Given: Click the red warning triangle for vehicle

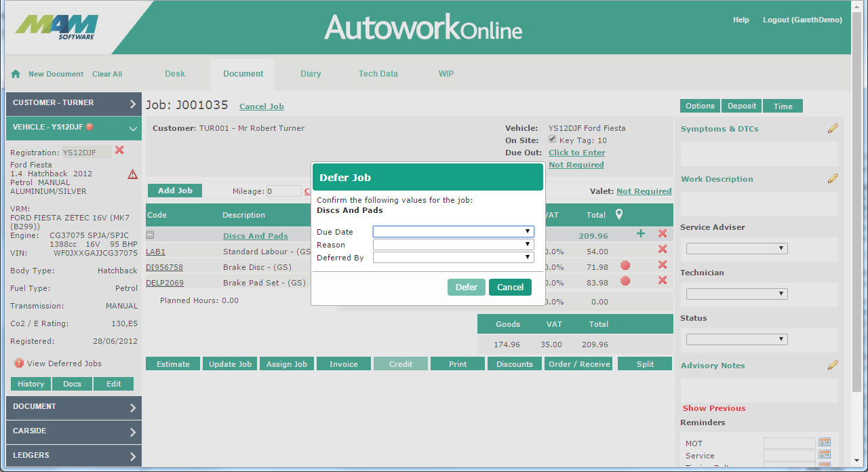Looking at the screenshot, I should pyautogui.click(x=132, y=174).
